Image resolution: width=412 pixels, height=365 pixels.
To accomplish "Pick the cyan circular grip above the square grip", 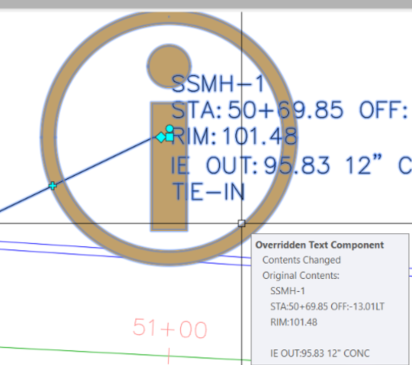I will point(169,129).
